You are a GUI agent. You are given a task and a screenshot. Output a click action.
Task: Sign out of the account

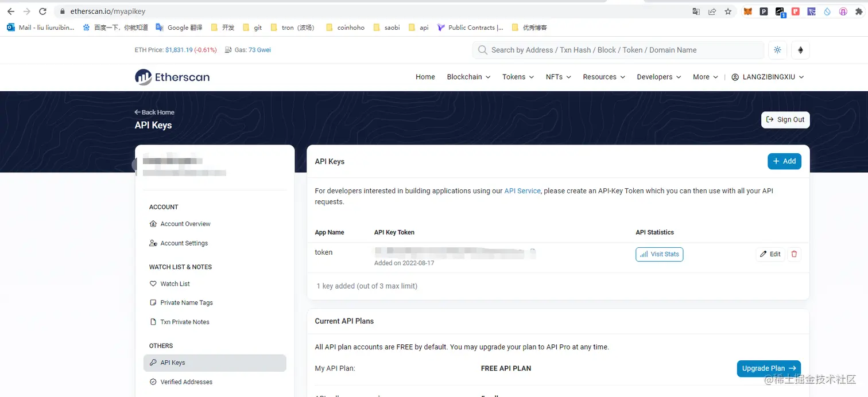tap(785, 119)
